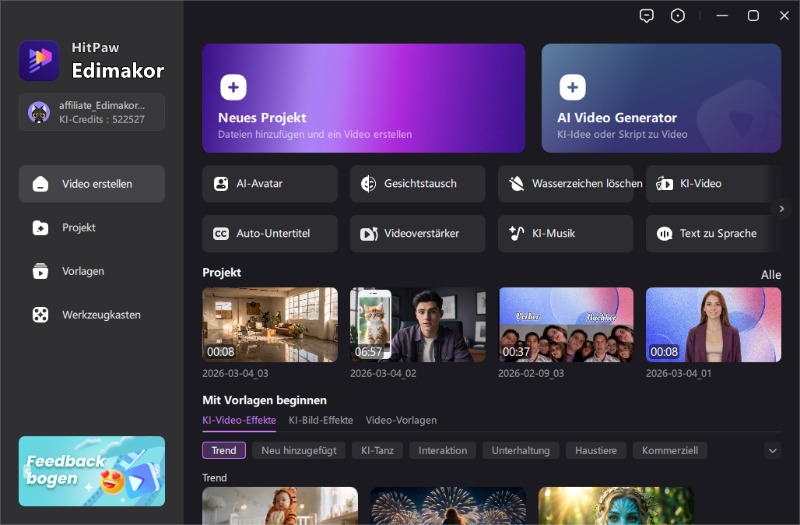Open the Werkzeugkasten section label

tap(101, 315)
